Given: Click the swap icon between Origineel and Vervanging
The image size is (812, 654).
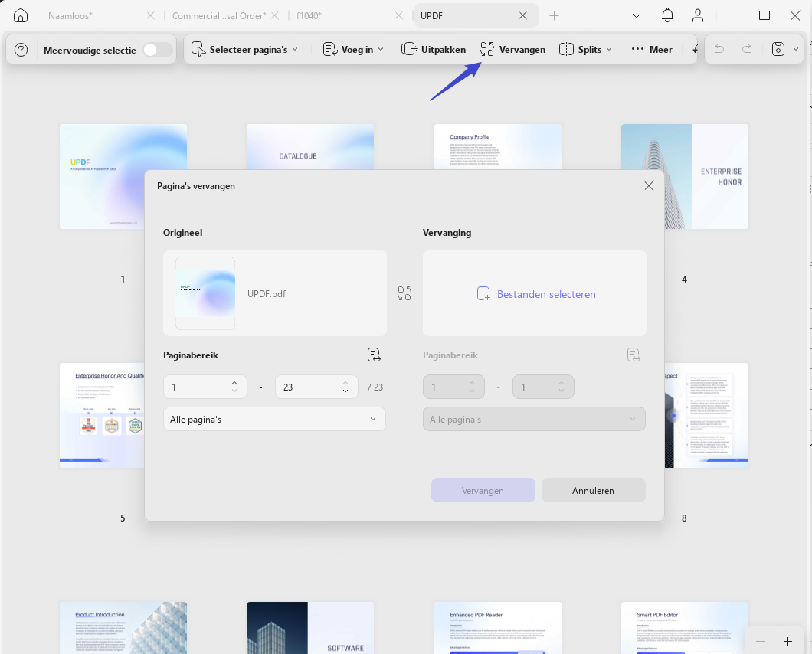Looking at the screenshot, I should [404, 293].
